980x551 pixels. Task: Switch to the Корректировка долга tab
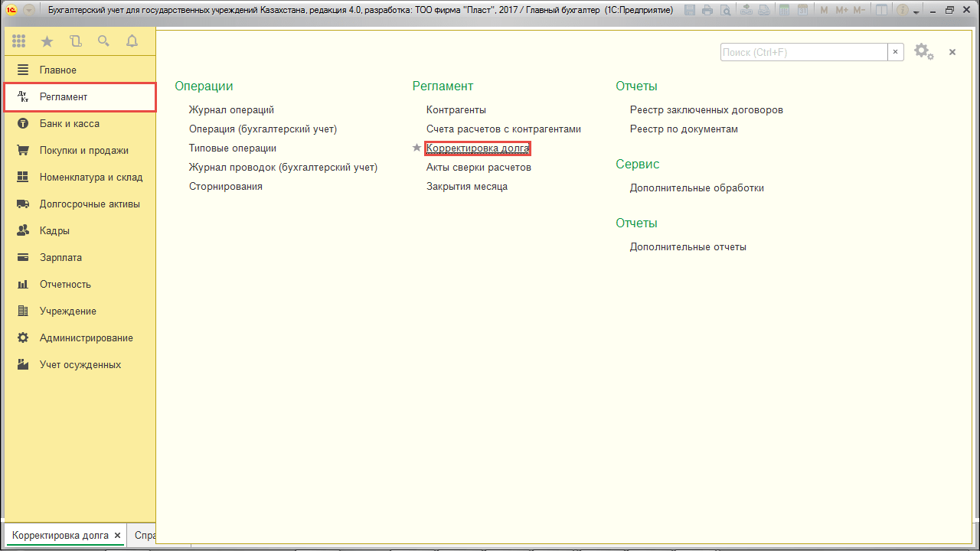(60, 536)
